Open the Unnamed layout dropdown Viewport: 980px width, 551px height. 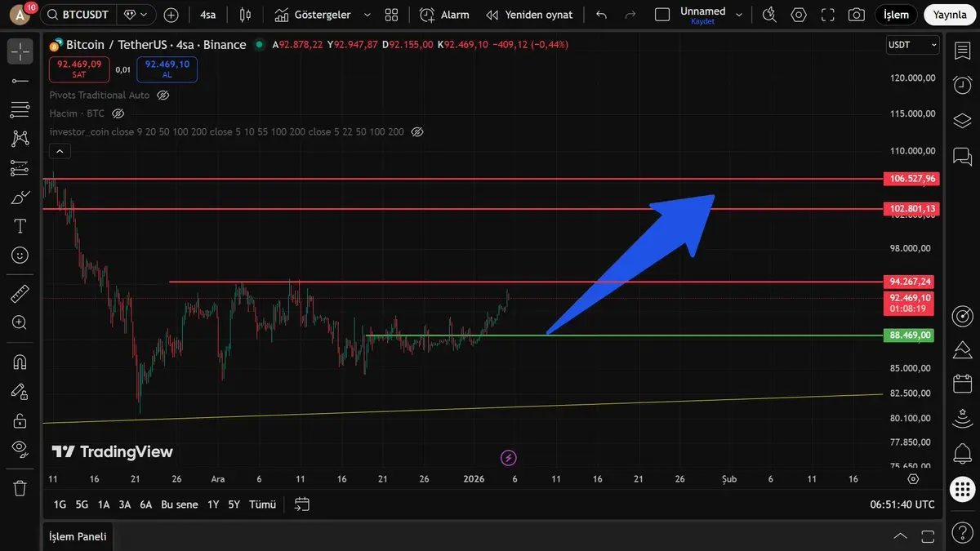[739, 15]
